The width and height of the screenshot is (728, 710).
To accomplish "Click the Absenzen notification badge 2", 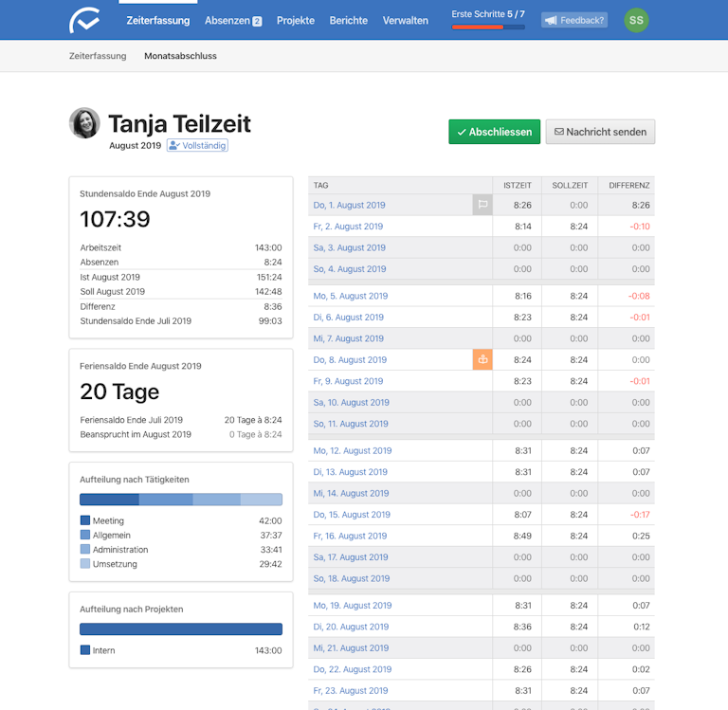I will [257, 22].
